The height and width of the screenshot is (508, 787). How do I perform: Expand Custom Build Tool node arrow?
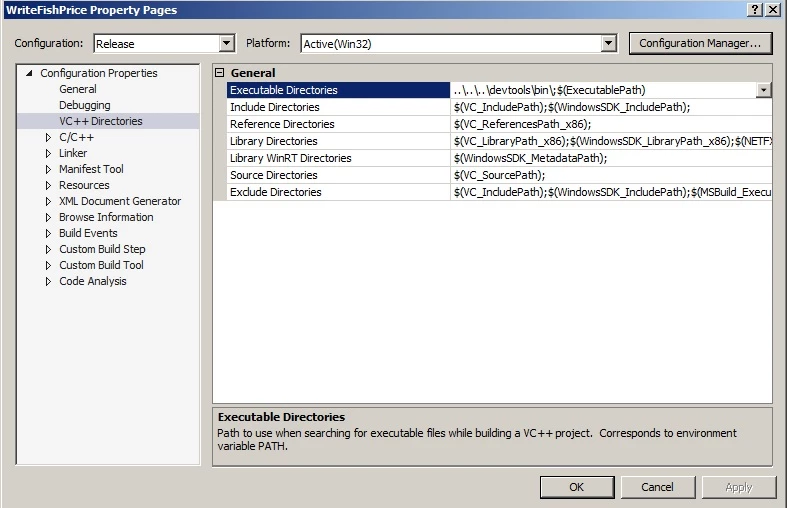48,266
